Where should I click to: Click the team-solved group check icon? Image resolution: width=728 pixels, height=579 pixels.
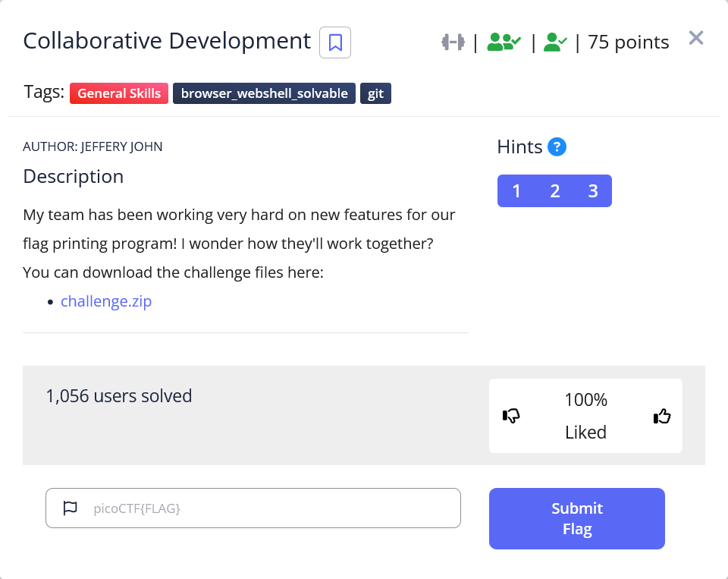pos(504,42)
